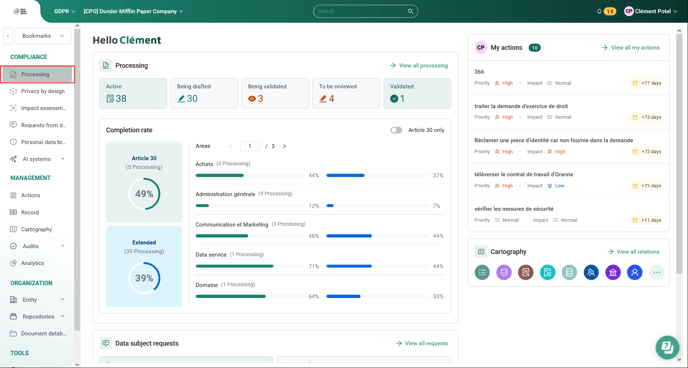The height and width of the screenshot is (368, 688).
Task: Open the Being validated 3 card
Action: 275,93
